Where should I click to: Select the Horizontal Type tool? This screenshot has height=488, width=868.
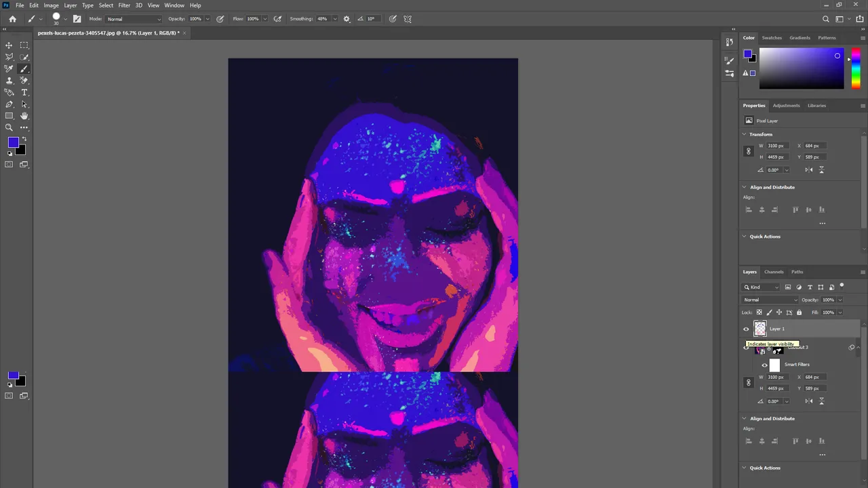pyautogui.click(x=24, y=92)
